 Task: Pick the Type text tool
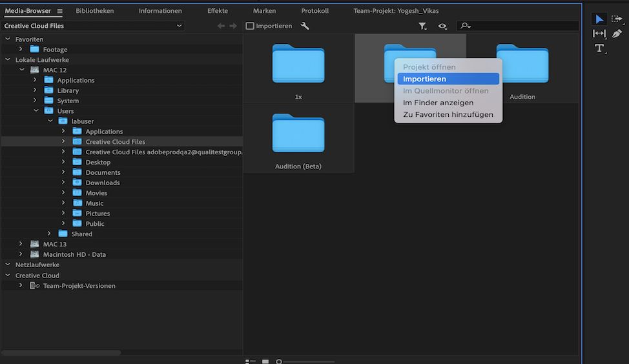click(599, 48)
